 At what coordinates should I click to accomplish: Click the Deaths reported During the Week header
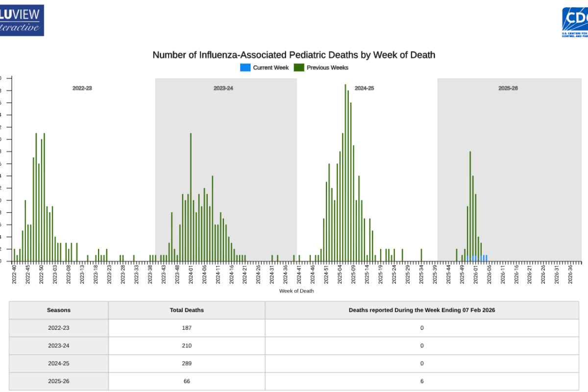click(421, 310)
